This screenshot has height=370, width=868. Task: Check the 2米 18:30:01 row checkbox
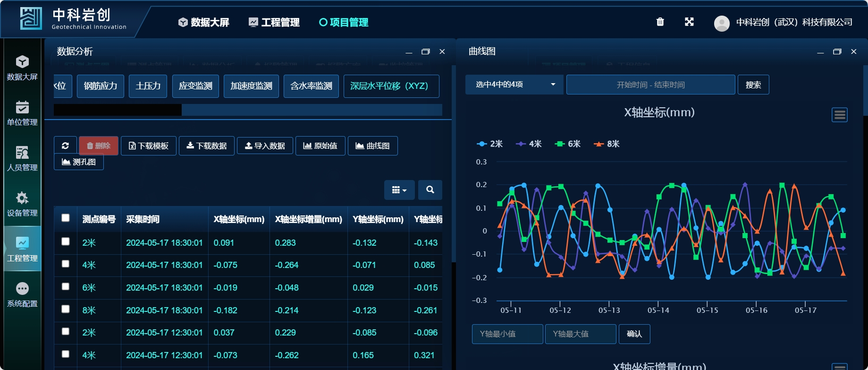pyautogui.click(x=66, y=241)
